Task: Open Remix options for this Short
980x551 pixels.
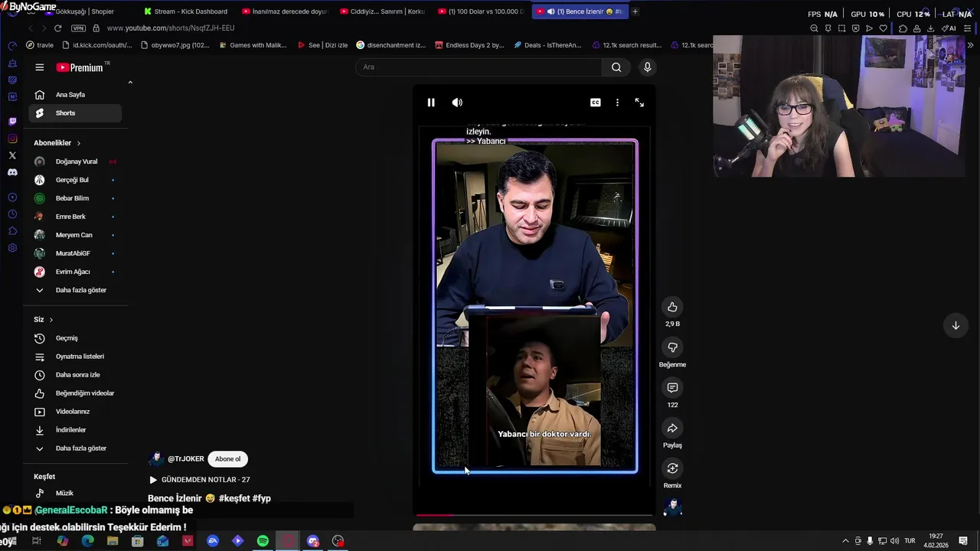Action: [672, 468]
